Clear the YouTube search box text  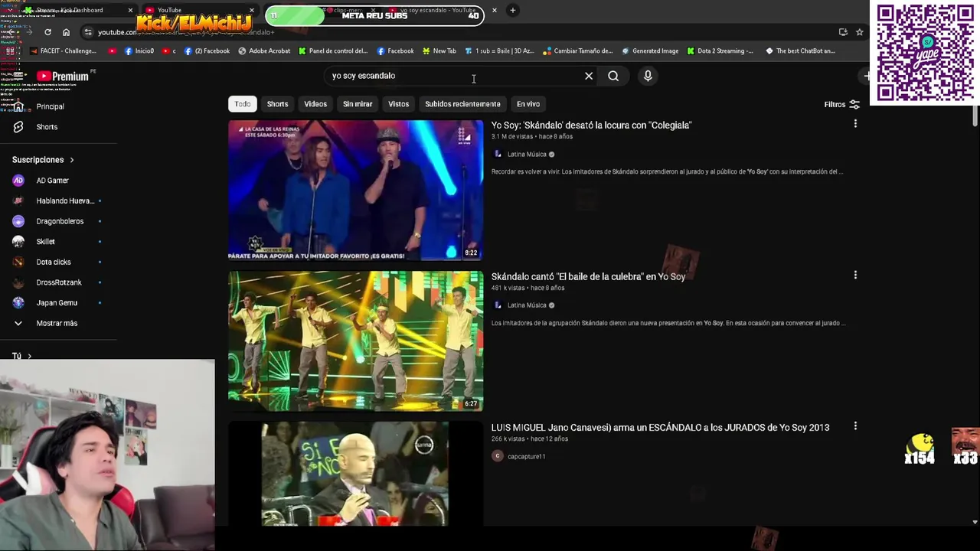(589, 76)
